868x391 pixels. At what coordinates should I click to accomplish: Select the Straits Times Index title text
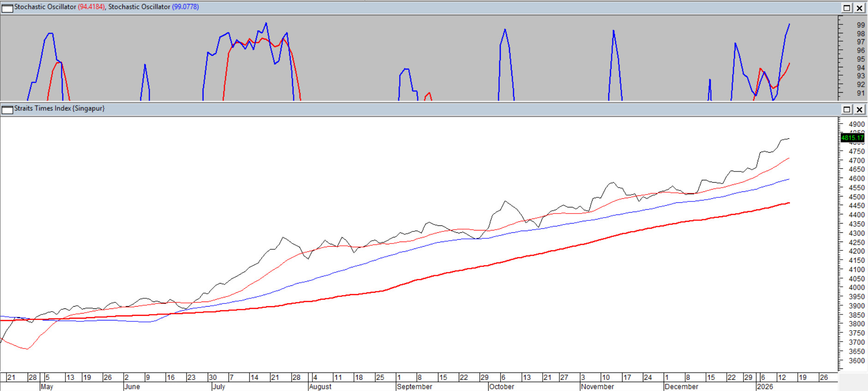pos(59,108)
